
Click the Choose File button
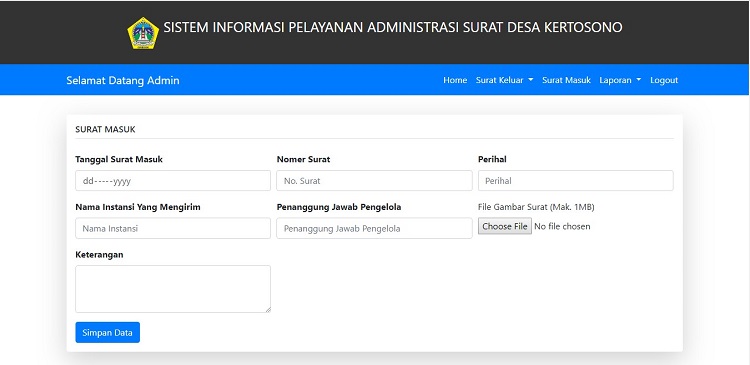tap(505, 226)
